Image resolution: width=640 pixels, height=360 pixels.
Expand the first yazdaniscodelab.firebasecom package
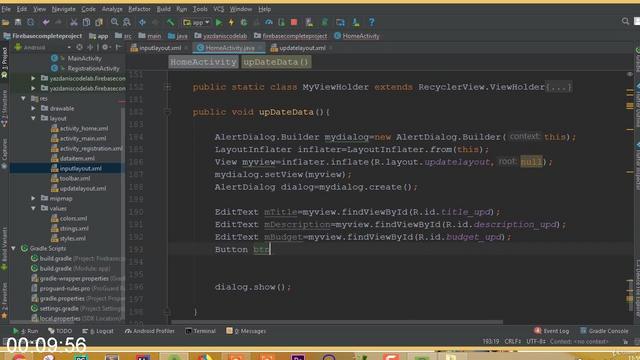click(x=33, y=78)
